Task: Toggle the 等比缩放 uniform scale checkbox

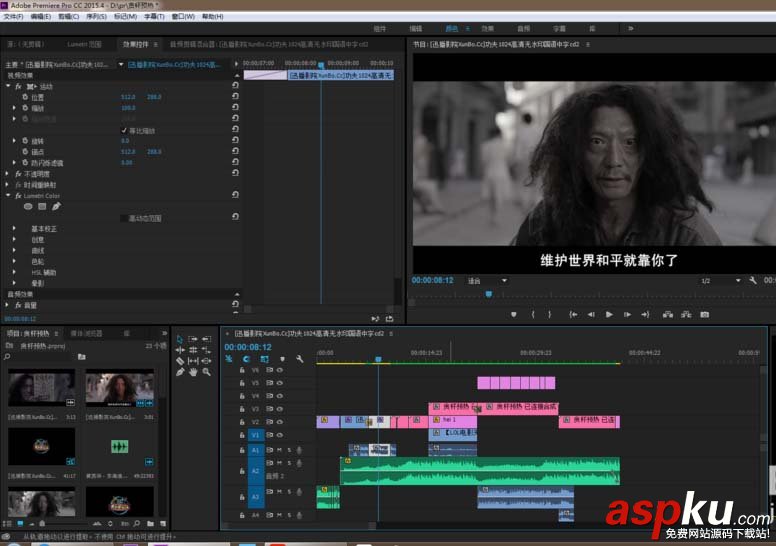Action: [x=124, y=131]
